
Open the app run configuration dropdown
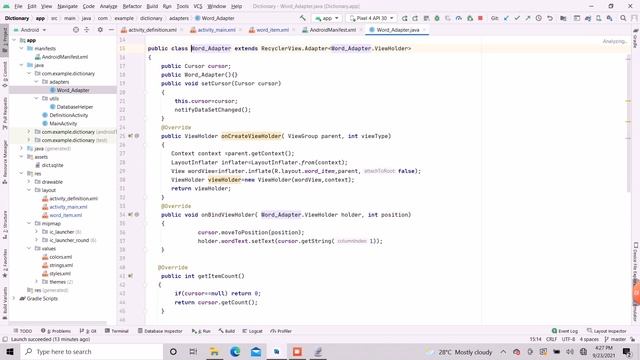(327, 18)
